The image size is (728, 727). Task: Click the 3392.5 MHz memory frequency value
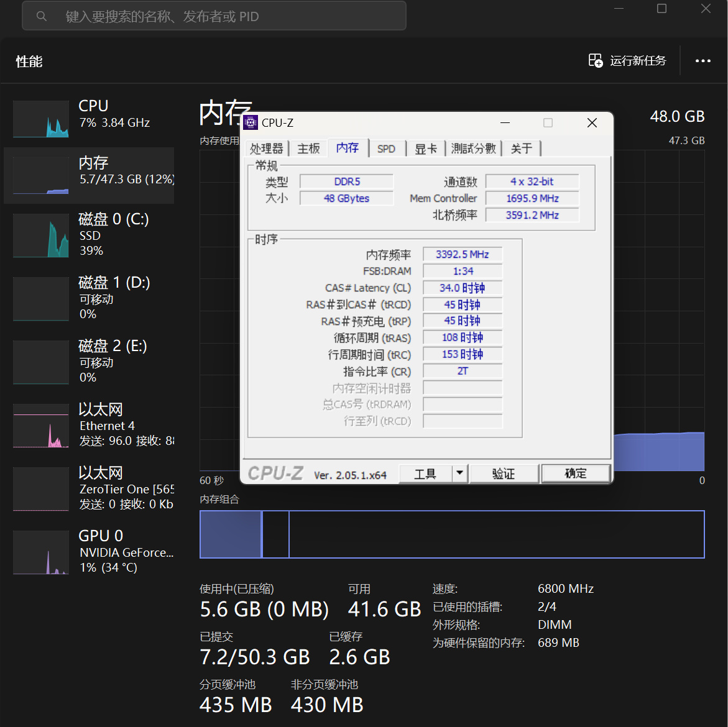(x=463, y=254)
